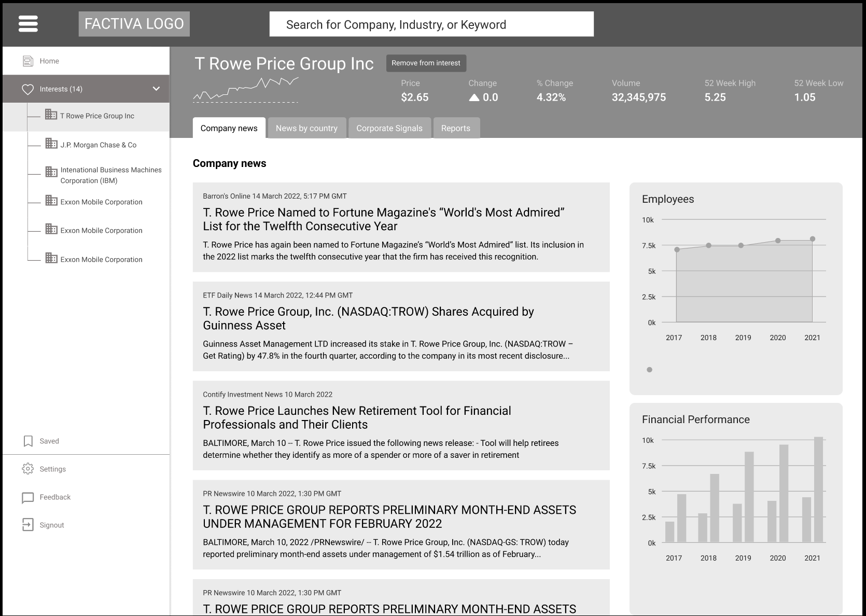Screen dimensions: 866x616
Task: Click building icon beside J.P. Morgan Chase
Action: pyautogui.click(x=51, y=143)
